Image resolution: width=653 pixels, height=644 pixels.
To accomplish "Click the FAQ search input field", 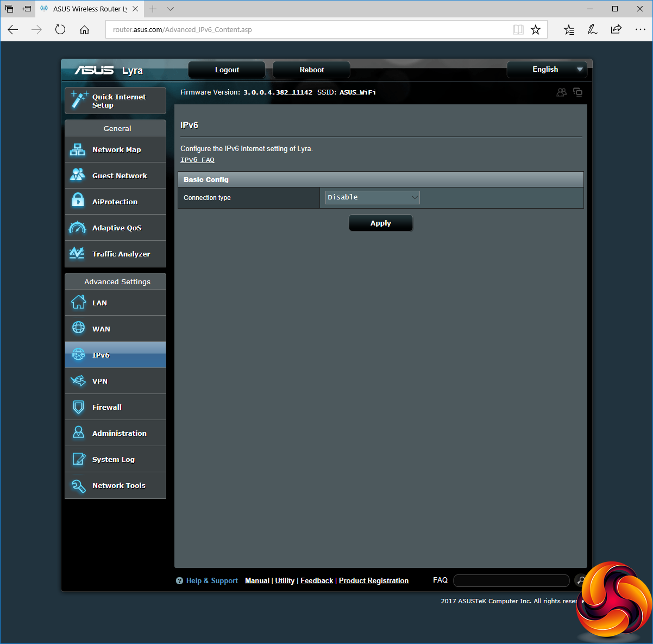I will [x=511, y=580].
